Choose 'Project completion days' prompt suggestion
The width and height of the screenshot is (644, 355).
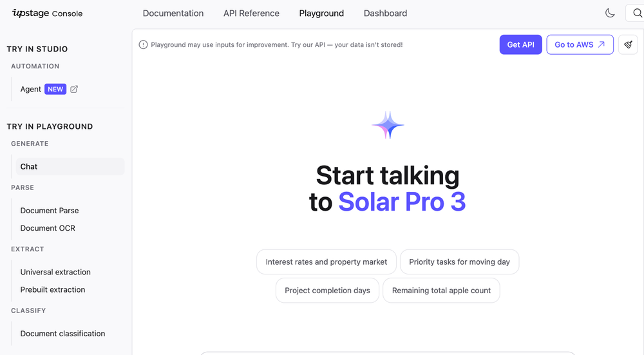(x=327, y=291)
